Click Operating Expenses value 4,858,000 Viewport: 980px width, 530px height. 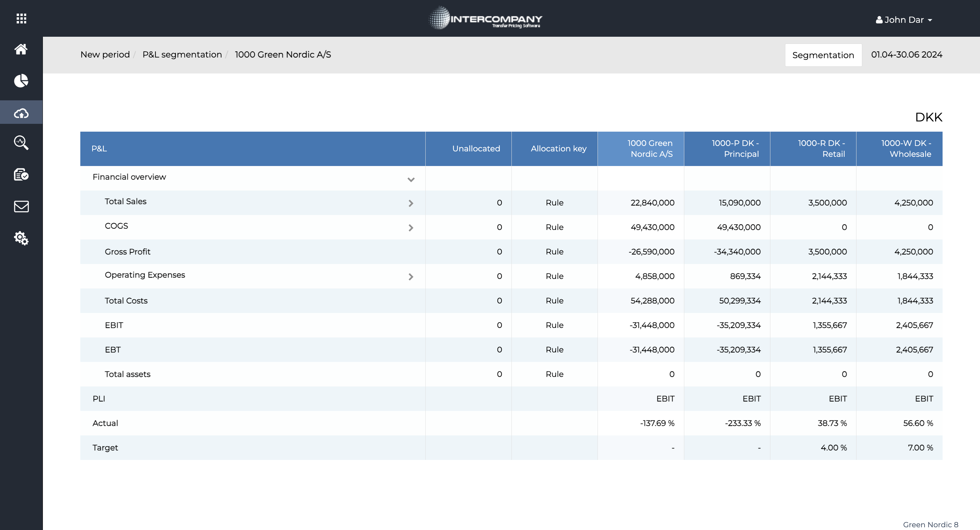(x=655, y=276)
